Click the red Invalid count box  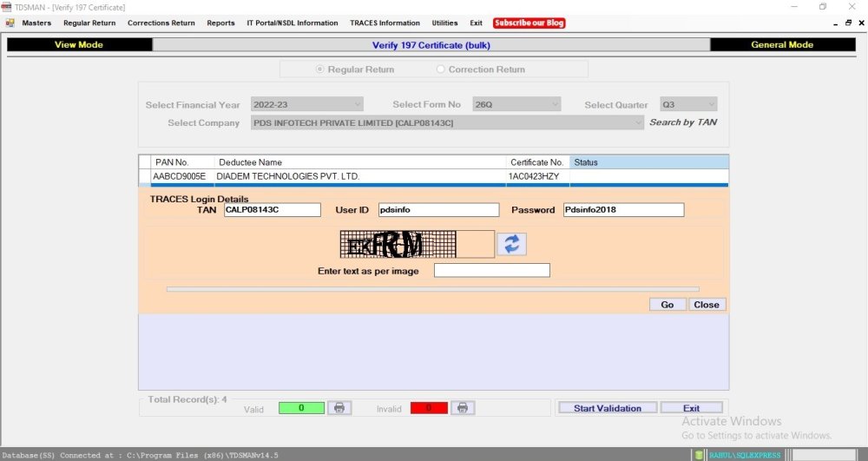coord(429,408)
